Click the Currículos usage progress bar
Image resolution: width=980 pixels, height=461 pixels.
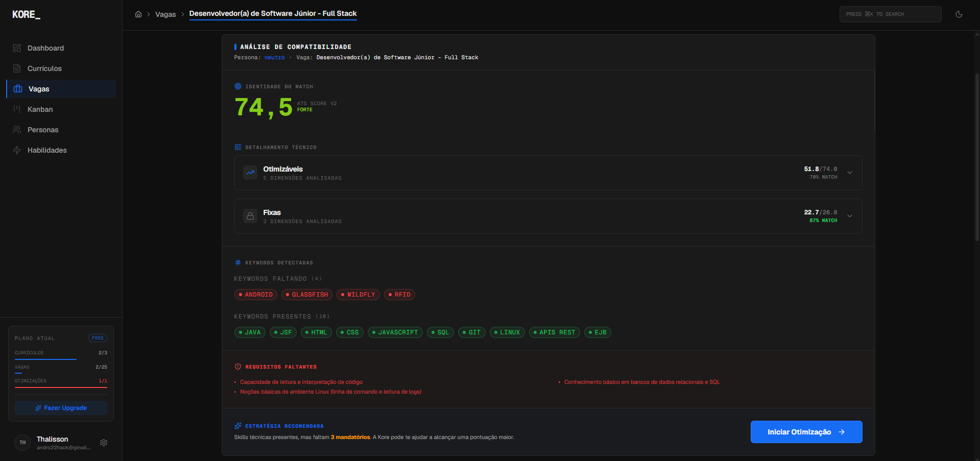tap(61, 359)
